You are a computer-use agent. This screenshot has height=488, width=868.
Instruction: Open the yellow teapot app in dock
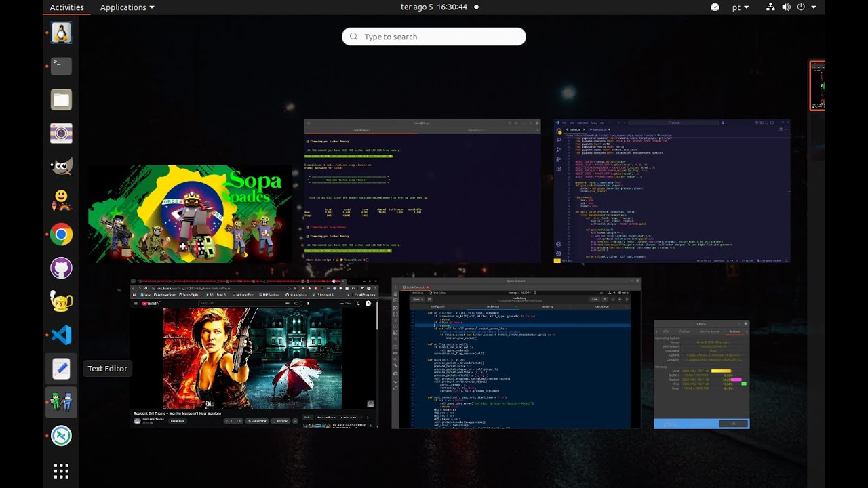point(61,302)
